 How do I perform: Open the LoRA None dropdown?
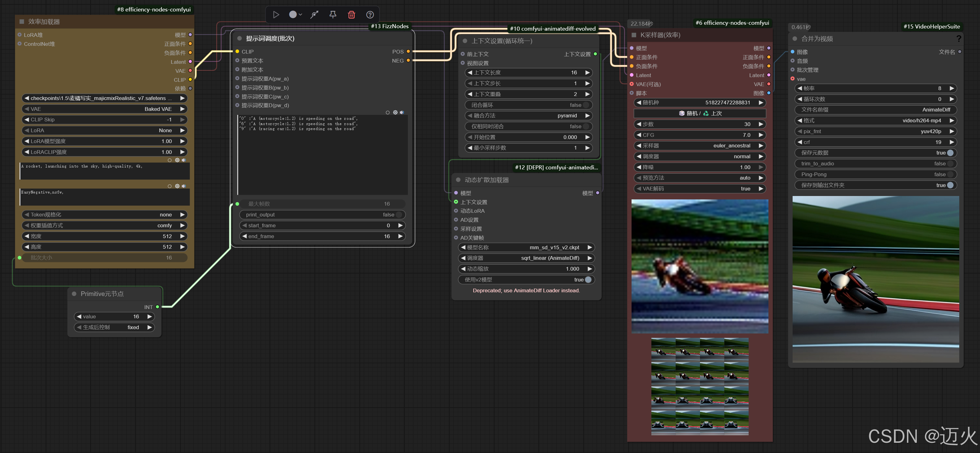coord(105,130)
